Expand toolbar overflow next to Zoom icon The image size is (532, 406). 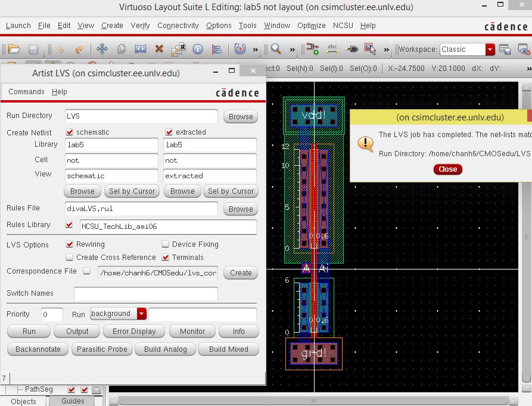[292, 49]
